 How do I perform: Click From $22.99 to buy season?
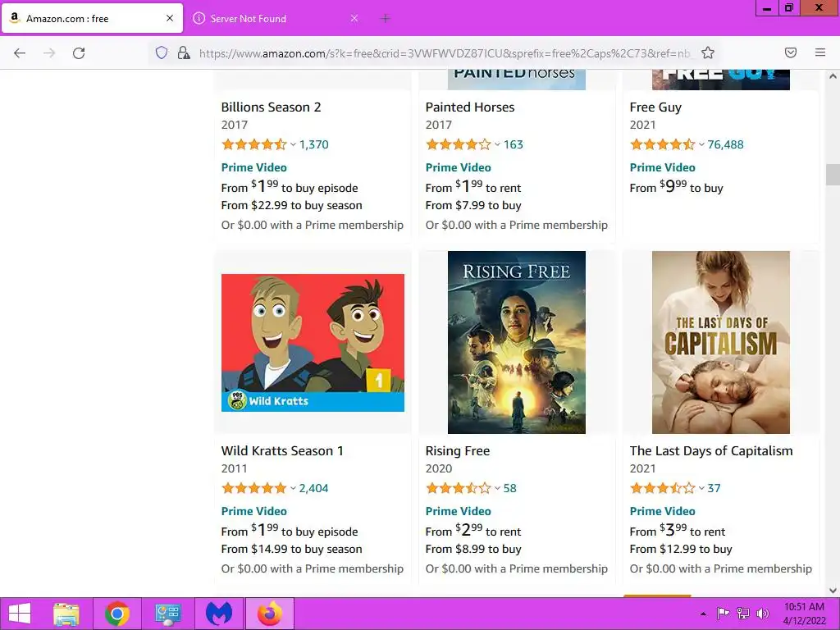291,205
